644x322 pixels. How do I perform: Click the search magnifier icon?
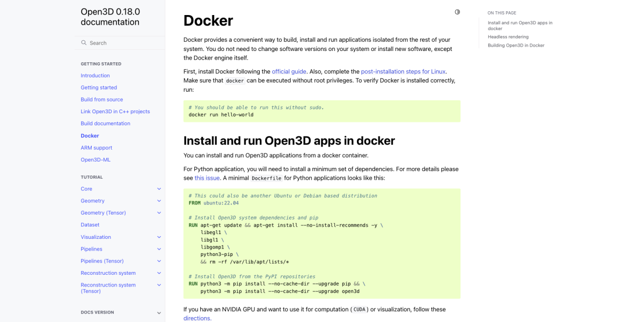point(84,42)
